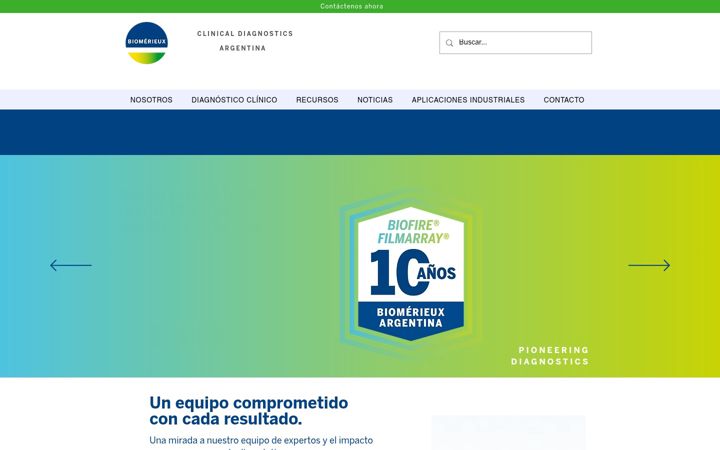
Task: Open the RECURSOS menu
Action: pyautogui.click(x=317, y=100)
